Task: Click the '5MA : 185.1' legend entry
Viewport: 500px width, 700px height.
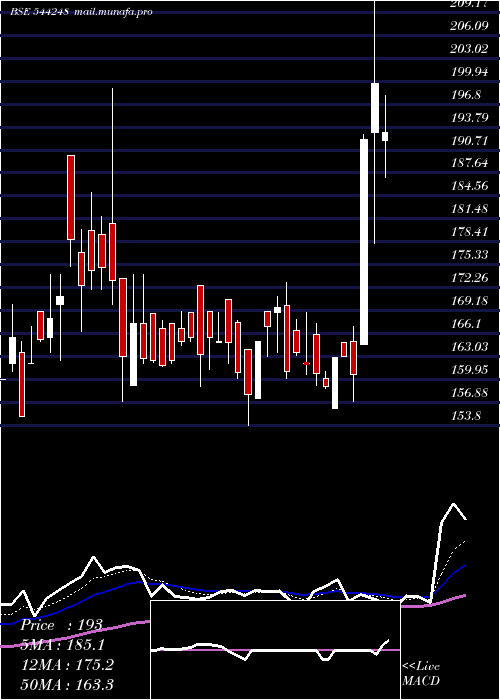Action: pyautogui.click(x=63, y=645)
